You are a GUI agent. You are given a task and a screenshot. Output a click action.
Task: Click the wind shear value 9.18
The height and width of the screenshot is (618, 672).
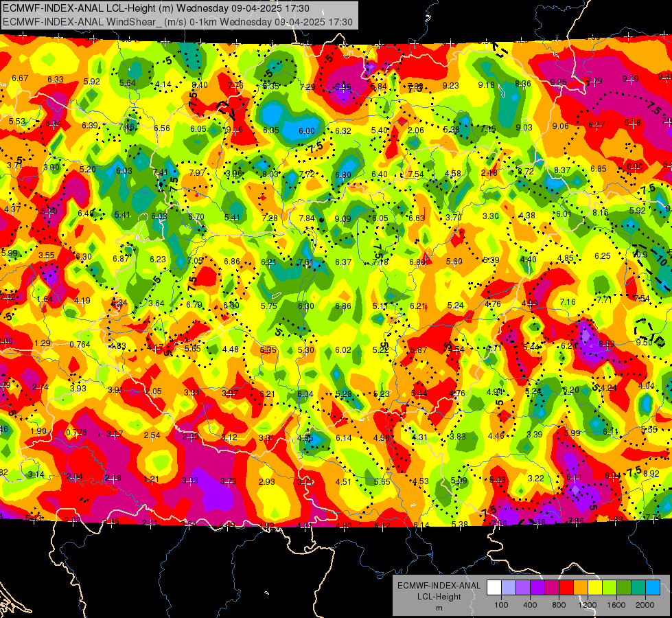coord(487,85)
